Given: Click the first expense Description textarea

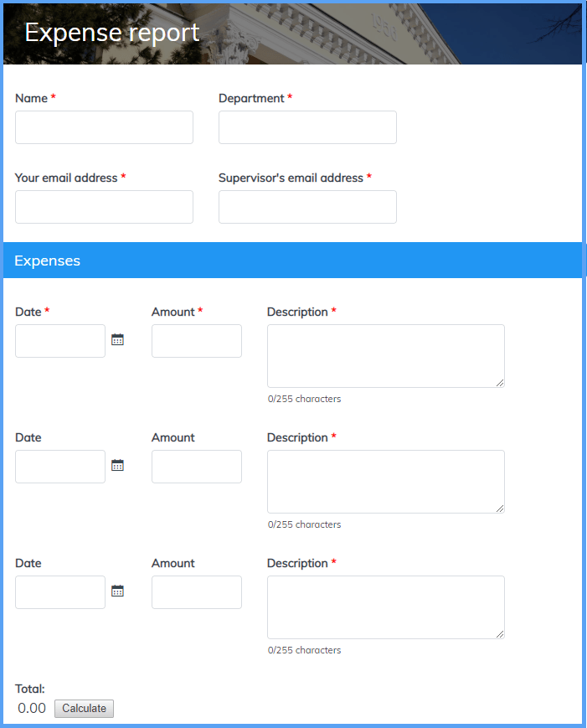Looking at the screenshot, I should (x=385, y=356).
